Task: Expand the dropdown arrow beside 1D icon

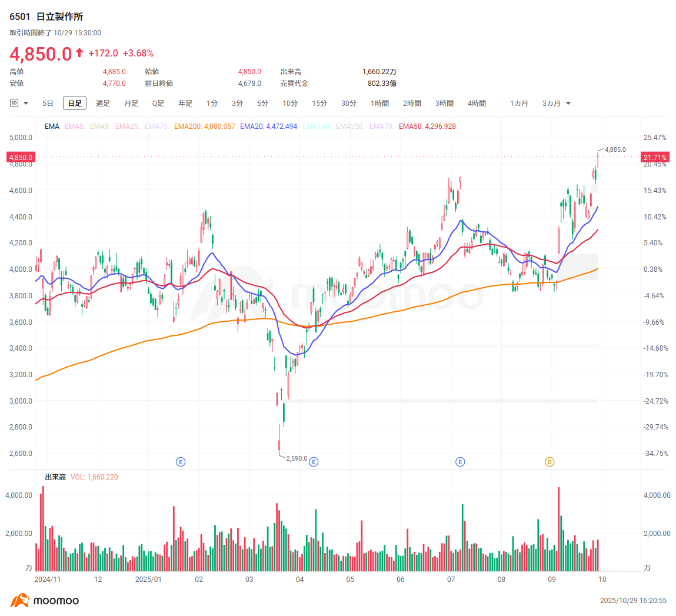Action: [26, 104]
